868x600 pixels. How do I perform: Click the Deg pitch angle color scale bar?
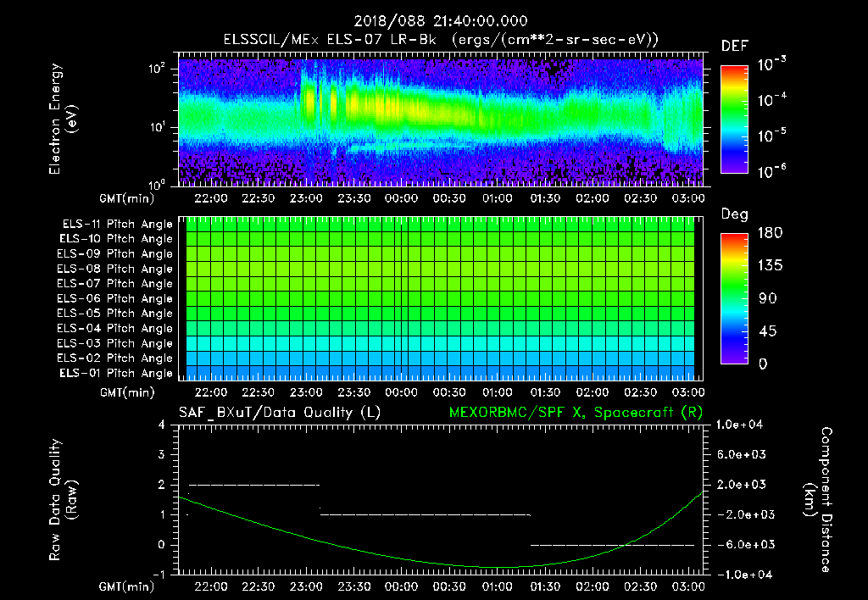(x=734, y=299)
